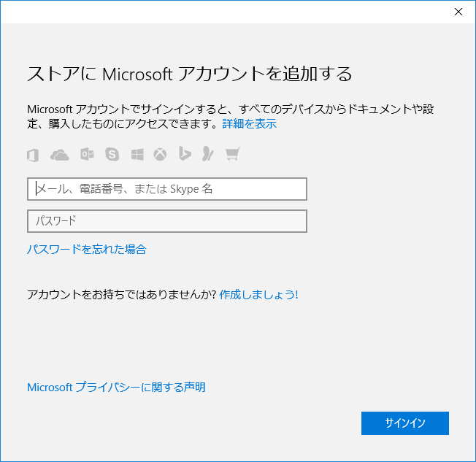Select the 作成しましょう! create account link
Viewport: 476px width, 462px height.
pyautogui.click(x=258, y=295)
